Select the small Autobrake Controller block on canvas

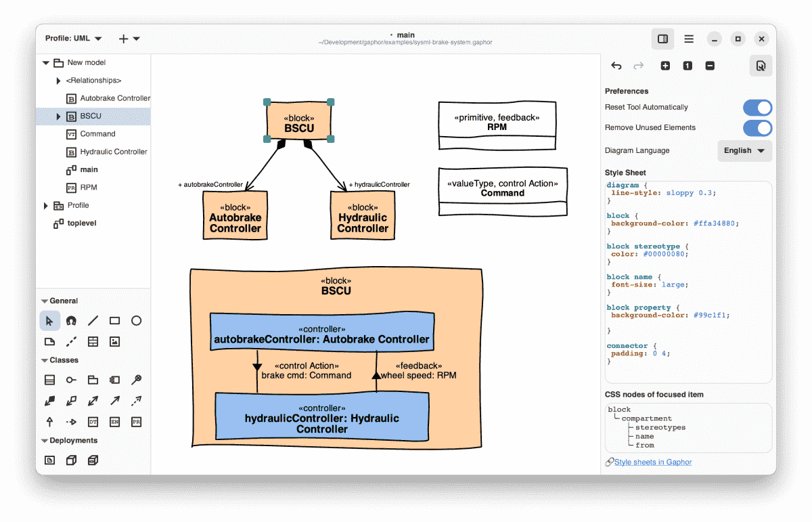pos(235,215)
